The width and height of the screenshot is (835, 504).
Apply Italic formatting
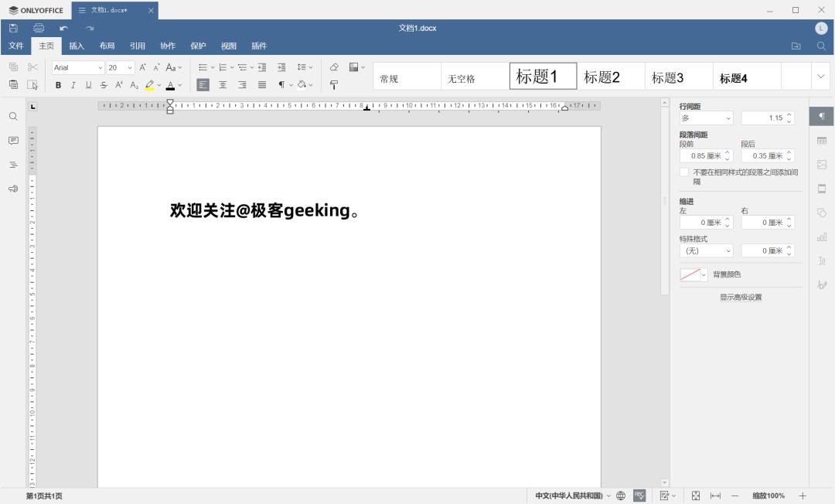[73, 85]
